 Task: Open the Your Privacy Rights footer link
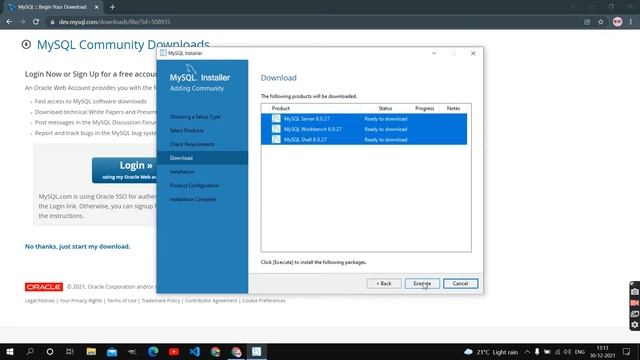pos(81,300)
